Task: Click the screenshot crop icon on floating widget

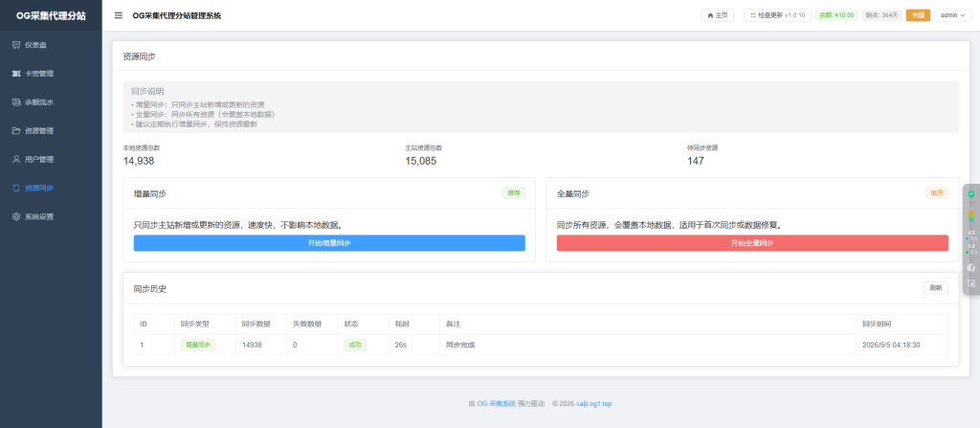Action: pos(971,283)
